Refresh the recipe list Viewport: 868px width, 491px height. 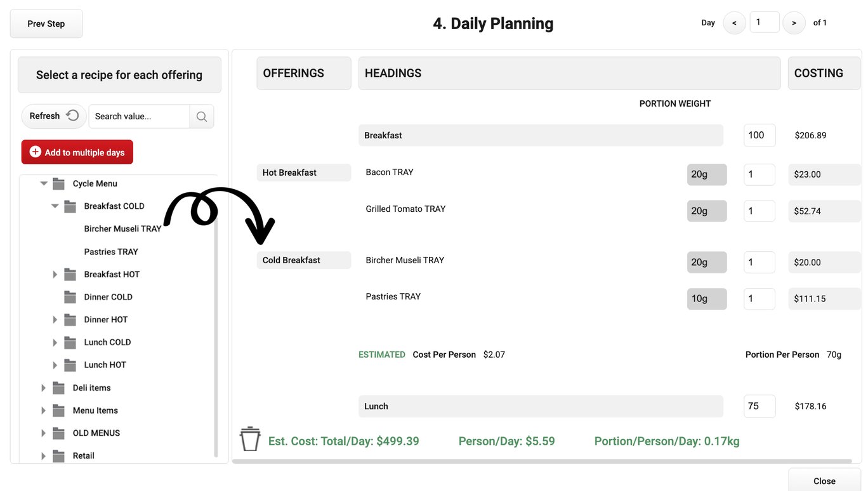coord(54,116)
